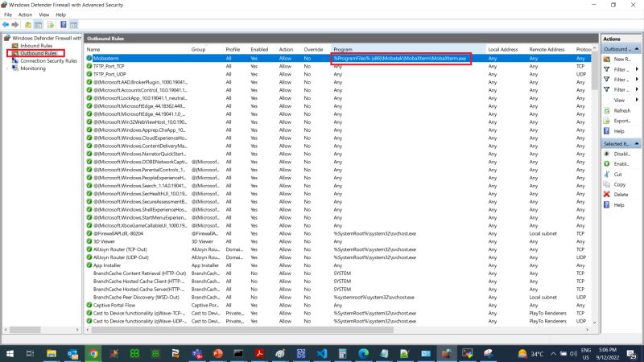Image resolution: width=644 pixels, height=362 pixels.
Task: Expand the first Filter submenu arrow
Action: 637,69
